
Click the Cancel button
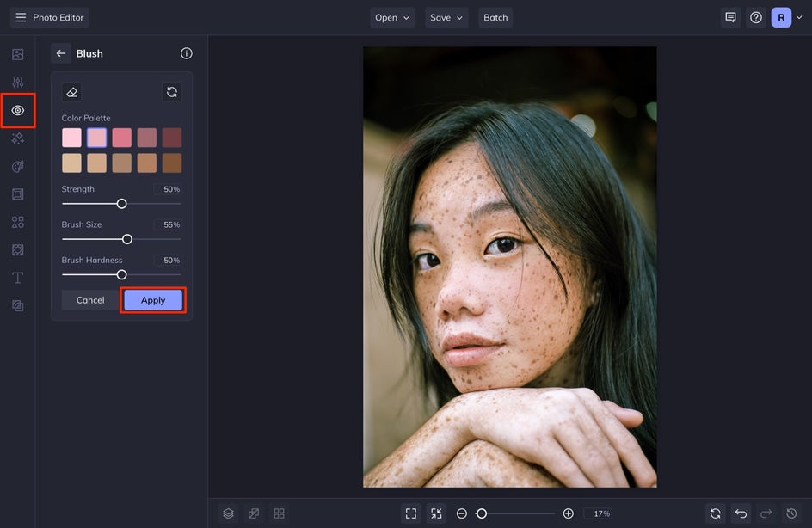point(90,300)
